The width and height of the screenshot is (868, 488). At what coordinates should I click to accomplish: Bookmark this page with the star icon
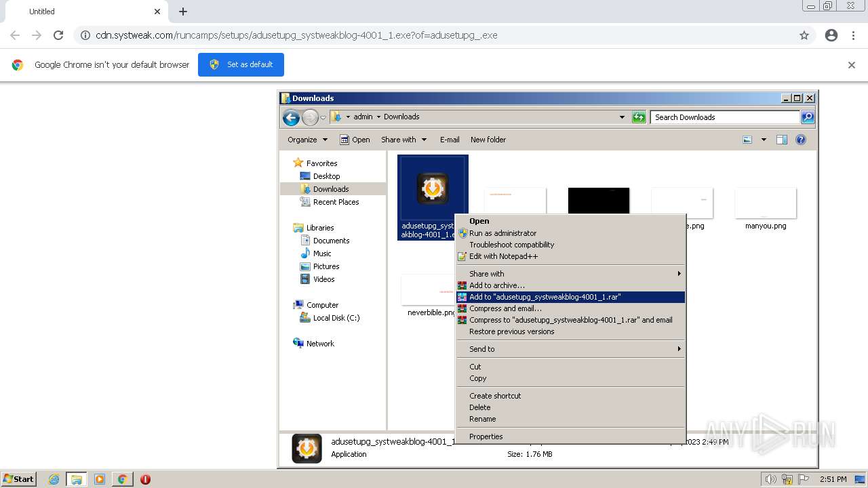[804, 35]
